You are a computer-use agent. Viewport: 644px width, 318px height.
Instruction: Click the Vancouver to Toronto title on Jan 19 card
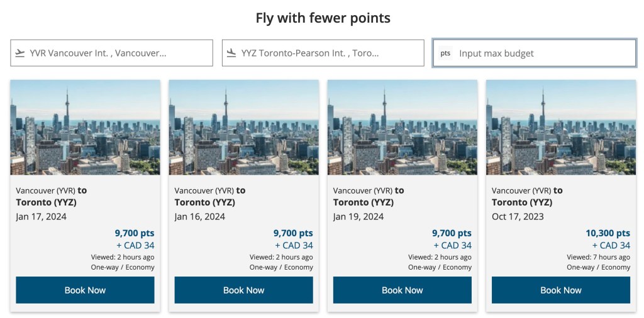368,196
